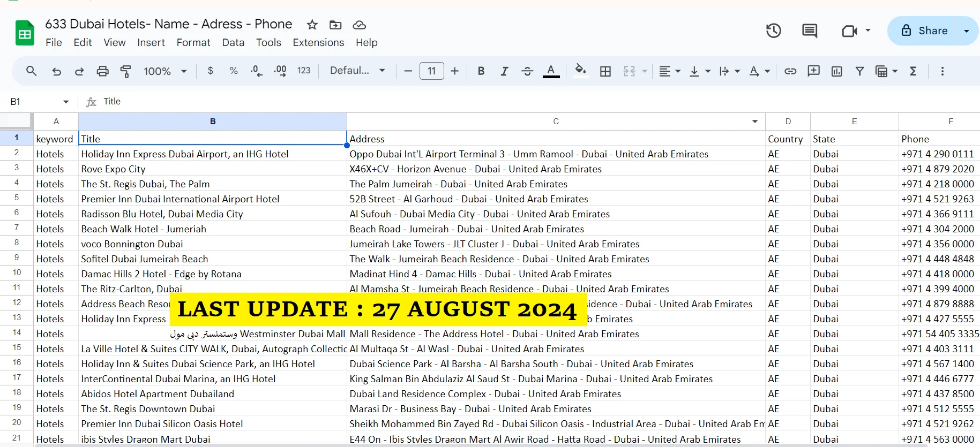Screen dimensions: 980x447
Task: Decrease decimal places
Action: (257, 71)
